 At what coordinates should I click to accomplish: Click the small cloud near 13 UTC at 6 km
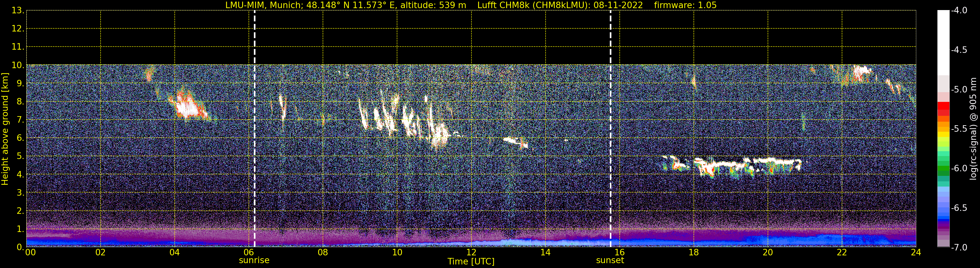click(x=516, y=143)
